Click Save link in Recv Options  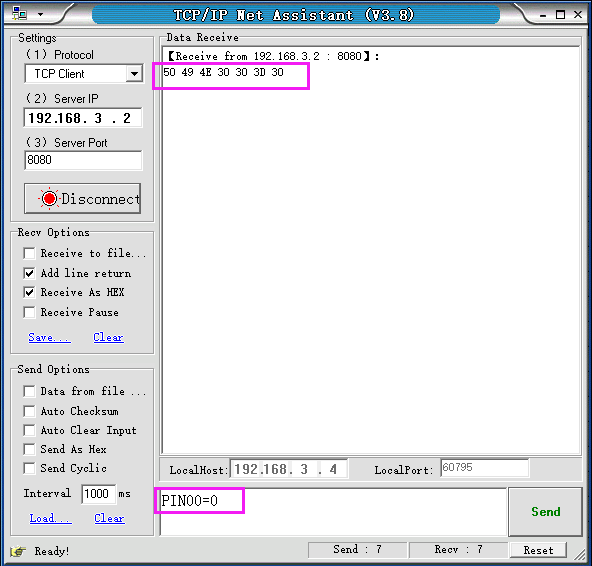coord(49,337)
